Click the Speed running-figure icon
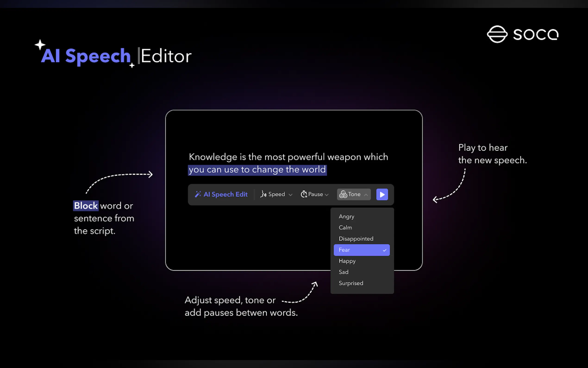Viewport: 588px width, 368px height. pos(263,194)
